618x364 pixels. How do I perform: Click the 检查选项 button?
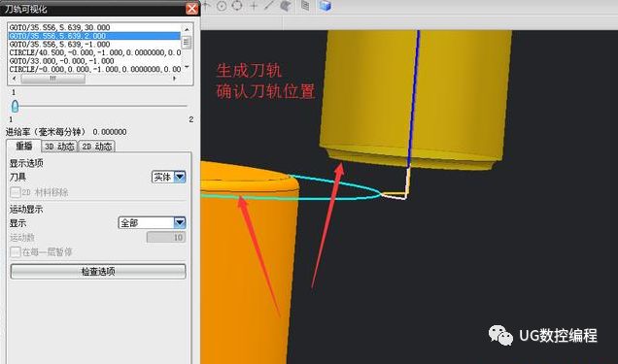98,271
